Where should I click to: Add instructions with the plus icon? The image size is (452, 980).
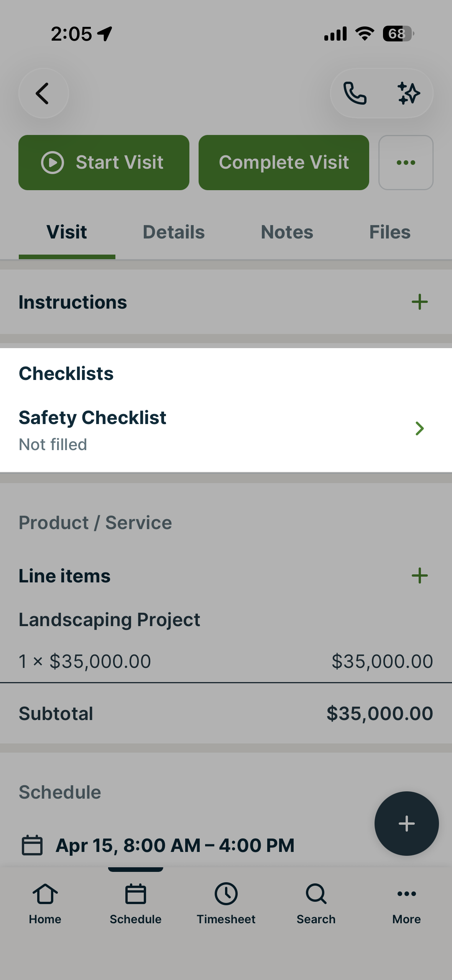[419, 302]
